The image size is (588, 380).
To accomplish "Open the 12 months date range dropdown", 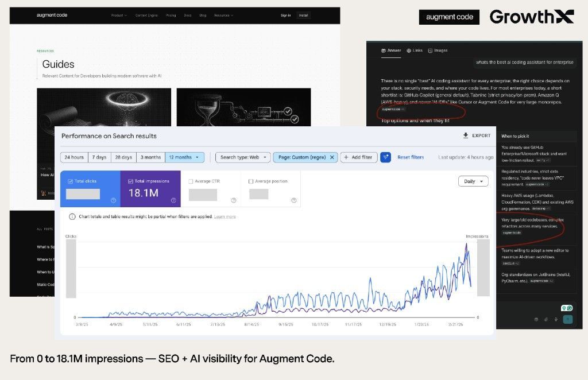I will 184,157.
